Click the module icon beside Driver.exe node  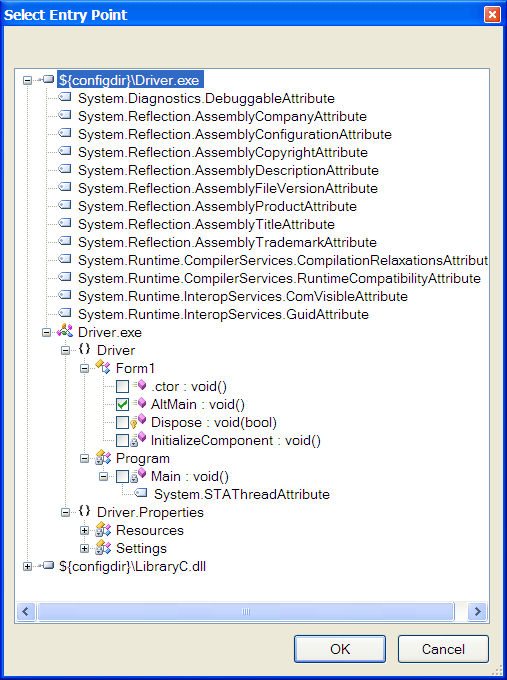tap(65, 331)
